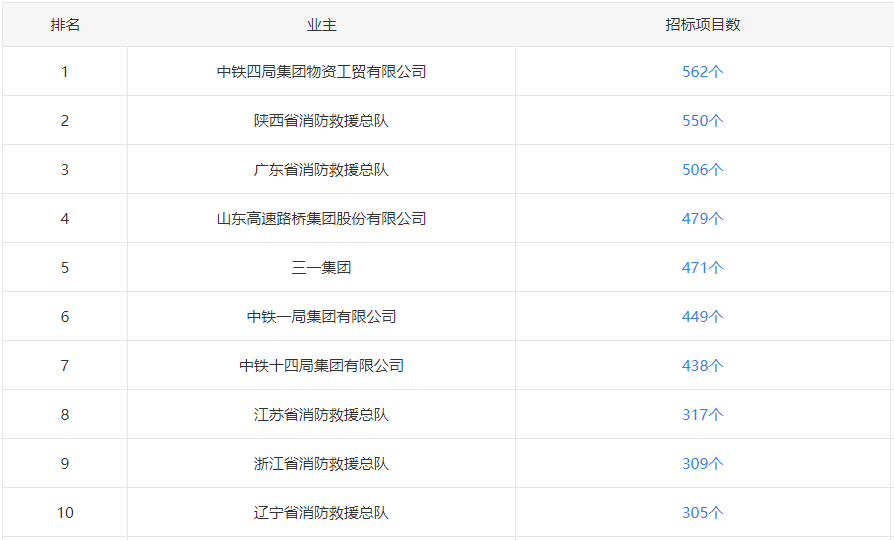The image size is (894, 540).
Task: Select 中铁十四局集团有限公司 owner cell
Action: (322, 366)
